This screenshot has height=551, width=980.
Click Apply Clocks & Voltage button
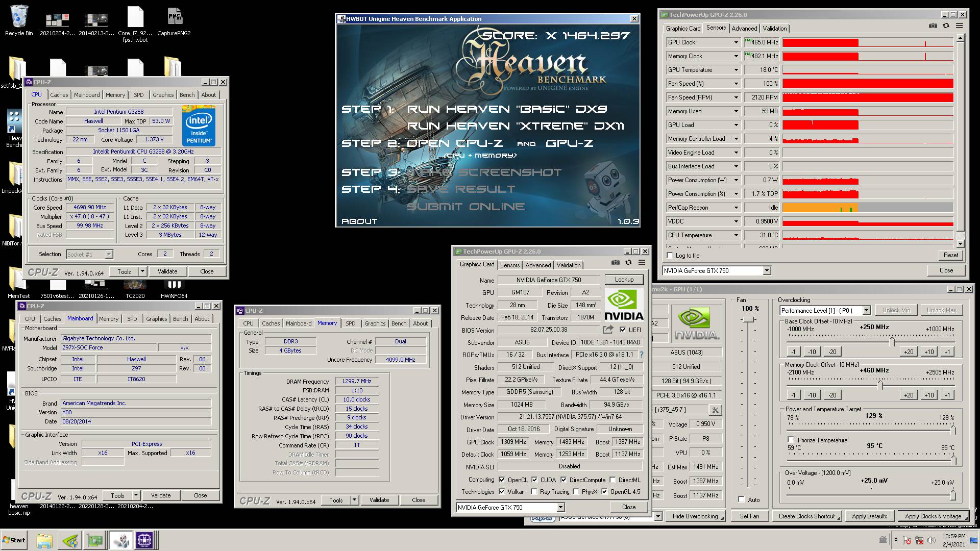click(933, 516)
